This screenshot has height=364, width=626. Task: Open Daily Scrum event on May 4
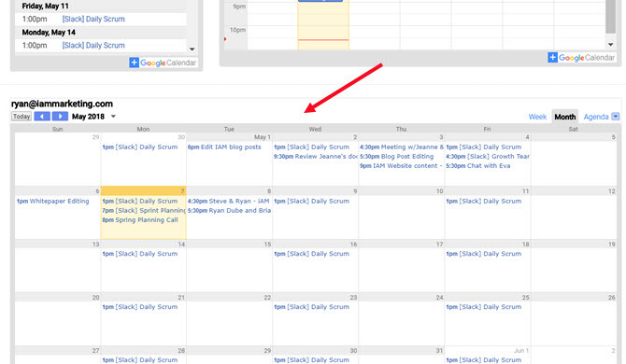pyautogui.click(x=483, y=147)
